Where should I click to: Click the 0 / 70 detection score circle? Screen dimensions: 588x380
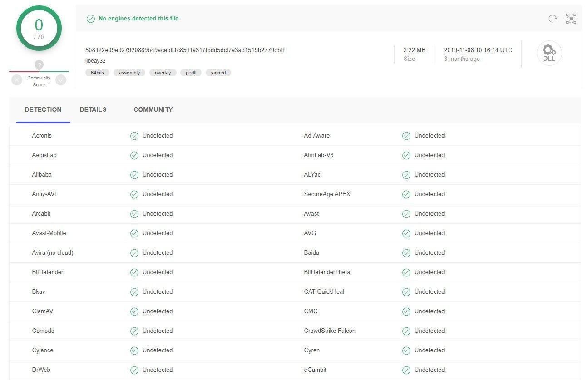point(39,28)
